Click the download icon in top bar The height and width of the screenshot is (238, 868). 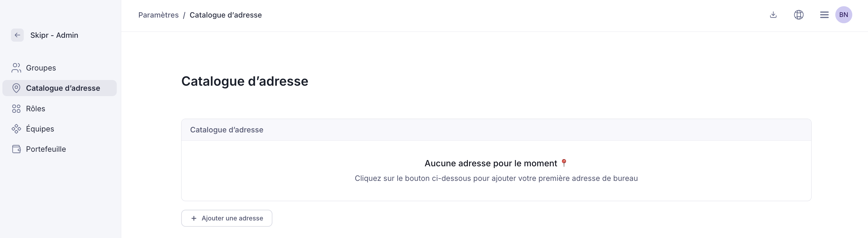tap(773, 15)
